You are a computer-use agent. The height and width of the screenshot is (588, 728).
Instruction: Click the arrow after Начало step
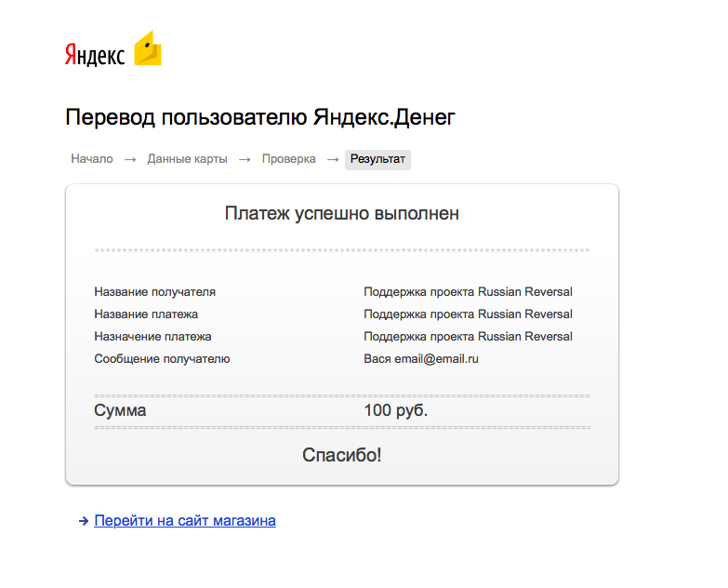(x=130, y=160)
